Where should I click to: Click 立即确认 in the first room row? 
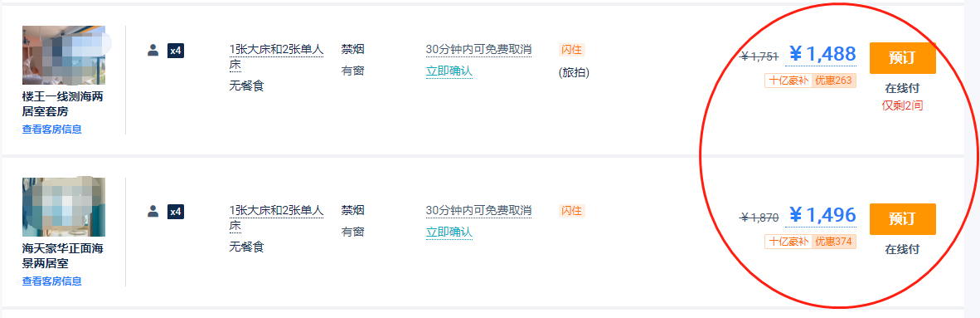pos(449,71)
